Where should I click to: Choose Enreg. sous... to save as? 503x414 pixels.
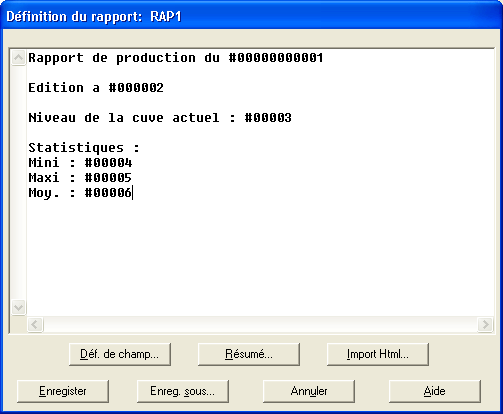pos(183,391)
